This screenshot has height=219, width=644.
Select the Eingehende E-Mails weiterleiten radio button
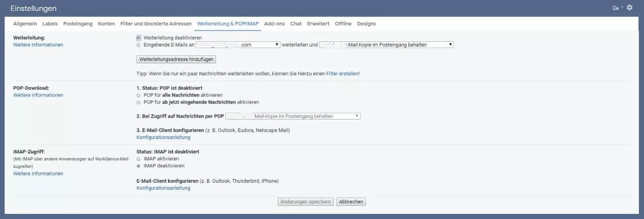pos(139,45)
